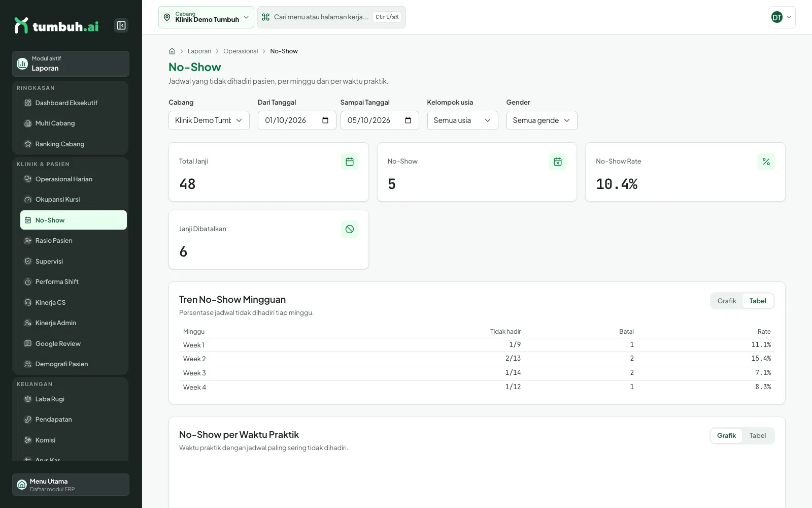Click the Total Janji calendar icon
This screenshot has width=812, height=508.
point(350,162)
